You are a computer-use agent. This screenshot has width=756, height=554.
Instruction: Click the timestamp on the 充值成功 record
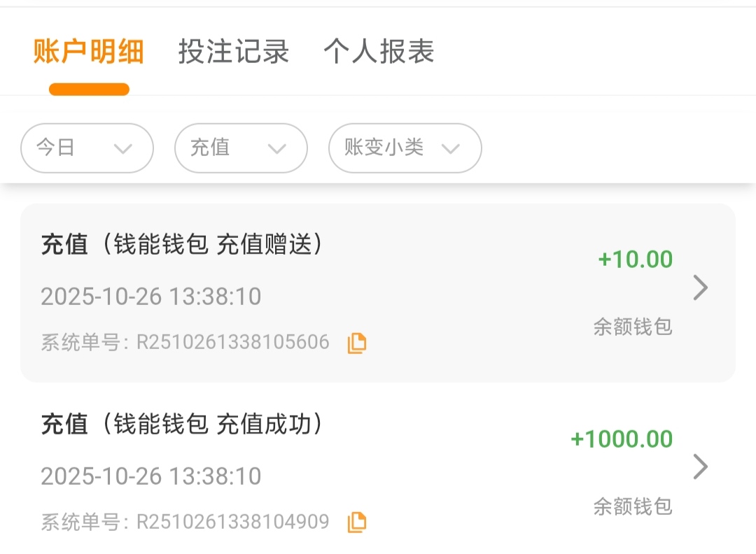150,476
